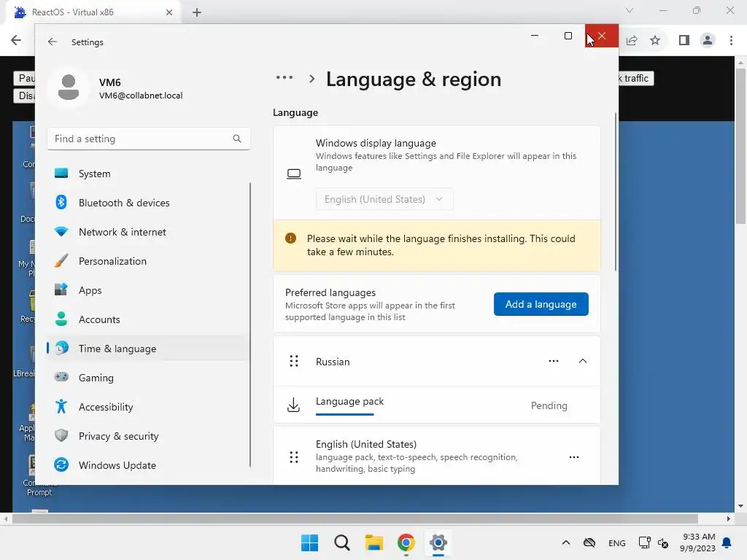Click the Privacy shield icon

[x=61, y=435]
